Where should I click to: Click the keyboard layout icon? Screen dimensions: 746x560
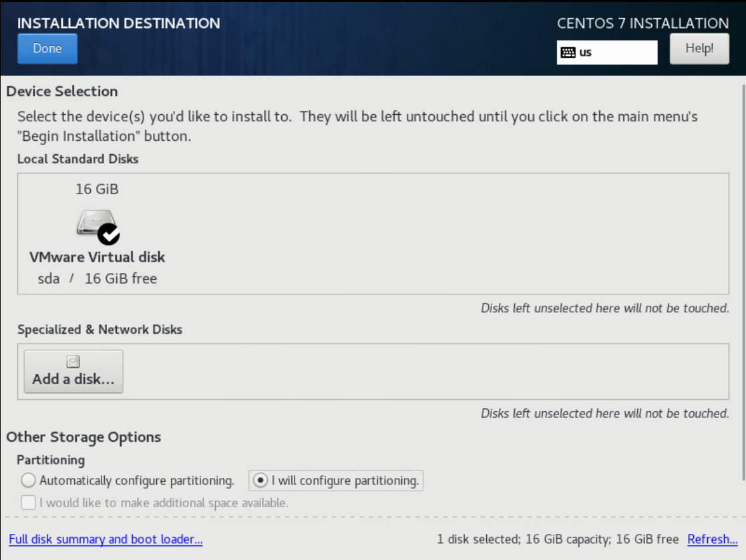pos(568,52)
